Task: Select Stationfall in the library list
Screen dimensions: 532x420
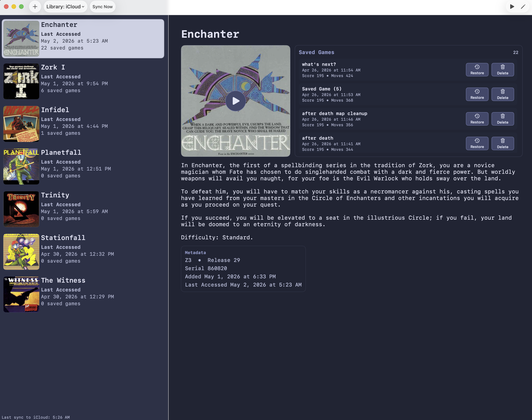Action: click(83, 251)
